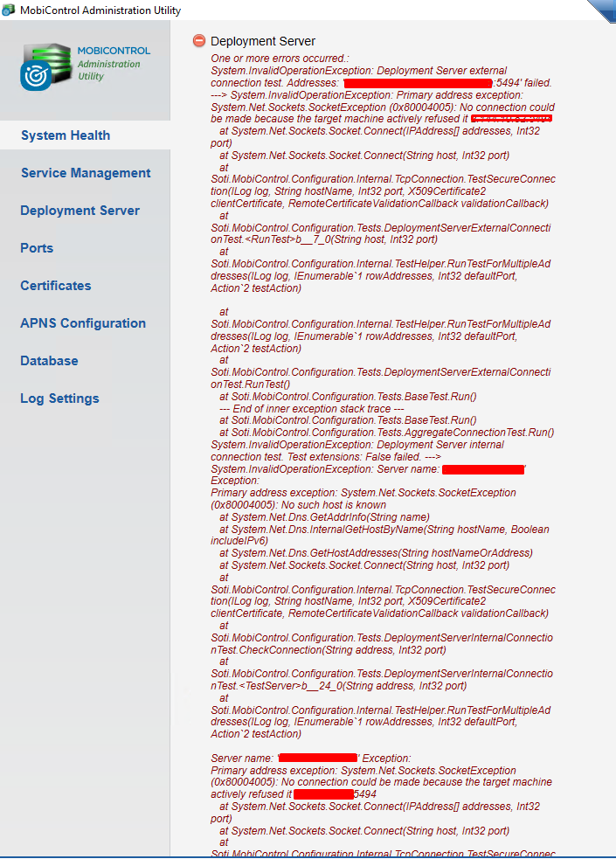Open the System Health section
The image size is (616, 859).
coord(66,135)
